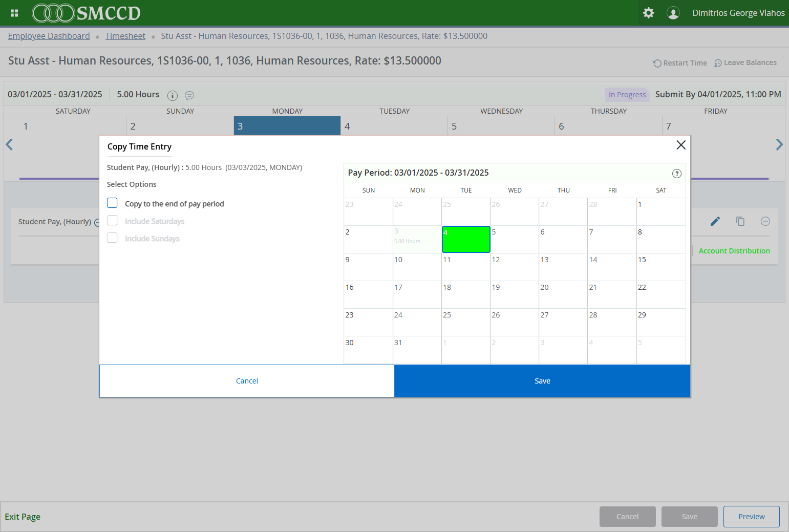Open Leave Balances
This screenshot has width=789, height=532.
click(x=745, y=63)
